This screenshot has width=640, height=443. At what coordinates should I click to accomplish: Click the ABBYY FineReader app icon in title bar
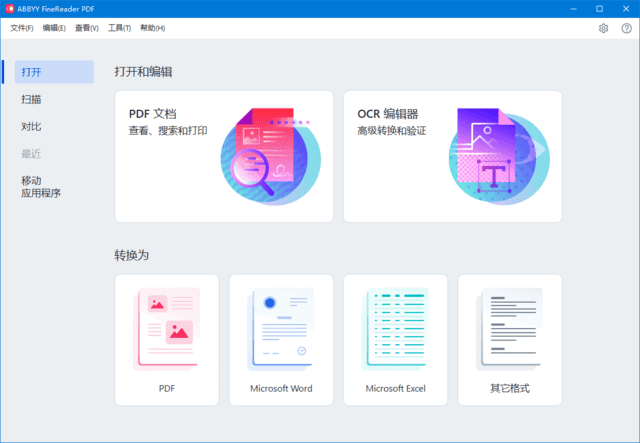[x=9, y=8]
